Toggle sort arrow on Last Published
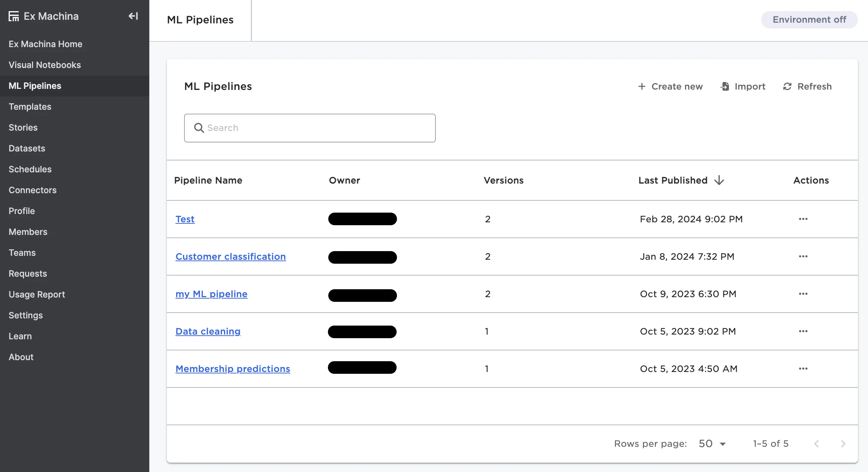The width and height of the screenshot is (868, 472). click(719, 180)
